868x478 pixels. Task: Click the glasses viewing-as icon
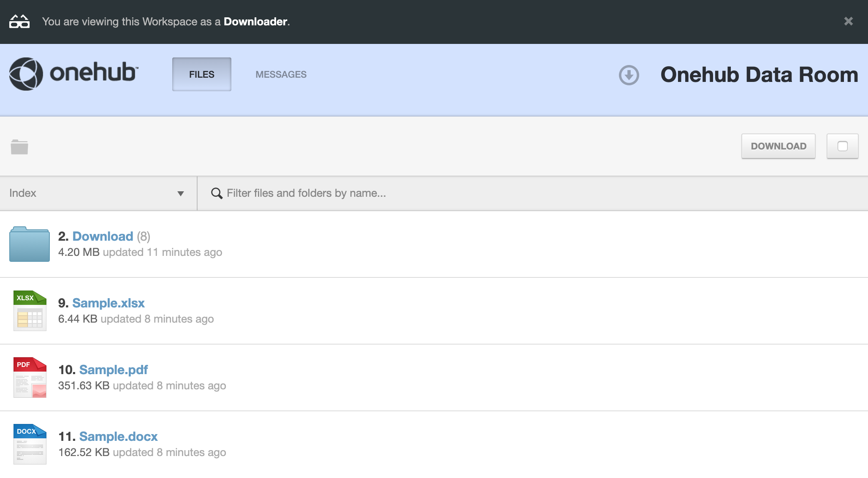click(19, 22)
